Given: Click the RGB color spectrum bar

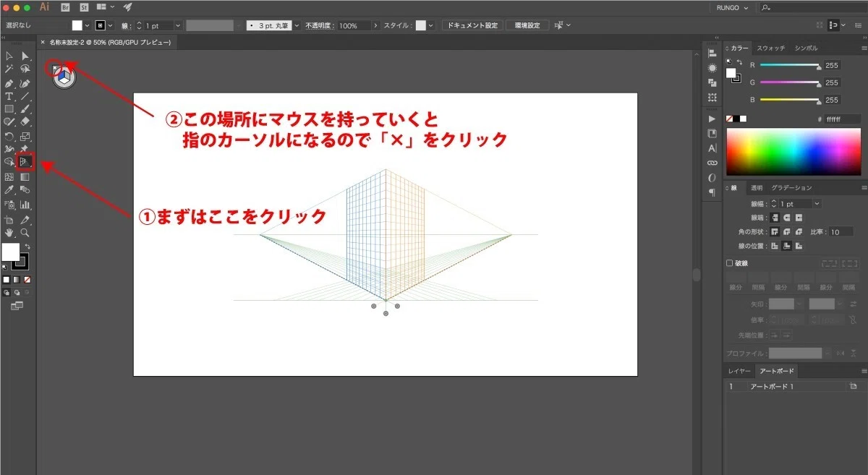Looking at the screenshot, I should click(794, 152).
